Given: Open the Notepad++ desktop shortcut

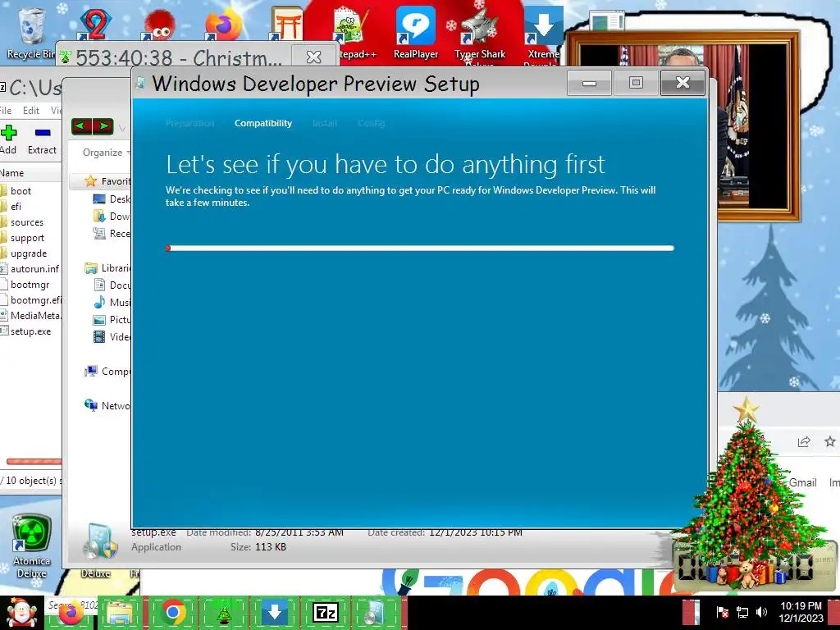Looking at the screenshot, I should point(351,32).
